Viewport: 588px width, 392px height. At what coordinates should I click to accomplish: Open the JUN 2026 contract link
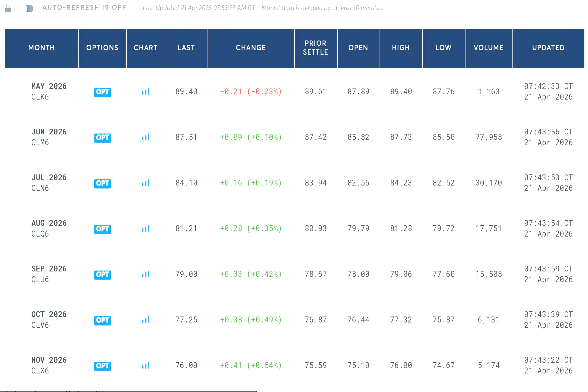point(49,132)
